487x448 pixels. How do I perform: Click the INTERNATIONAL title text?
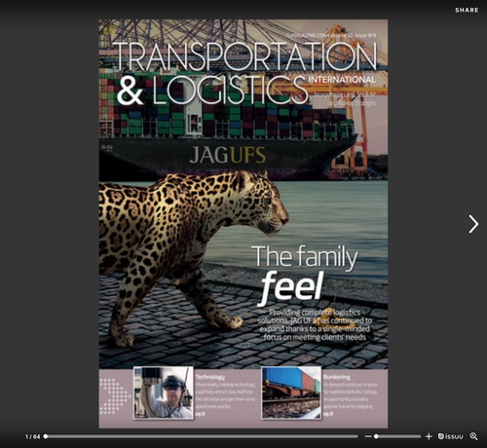tap(342, 80)
